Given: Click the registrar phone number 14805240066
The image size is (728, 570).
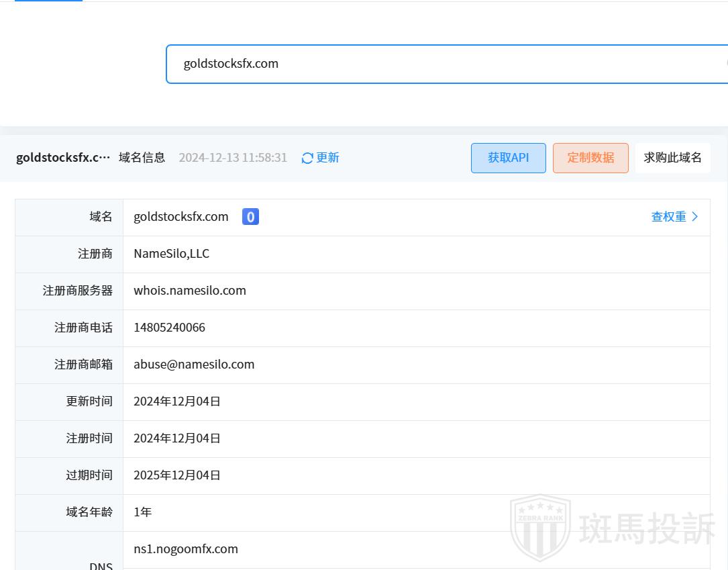Looking at the screenshot, I should pos(169,328).
